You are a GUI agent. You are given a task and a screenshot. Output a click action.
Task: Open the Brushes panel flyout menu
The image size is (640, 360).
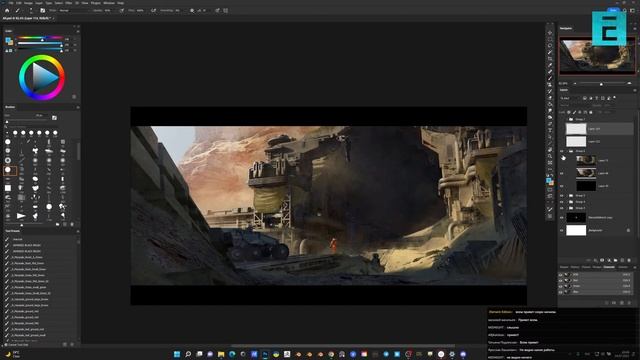[78, 107]
